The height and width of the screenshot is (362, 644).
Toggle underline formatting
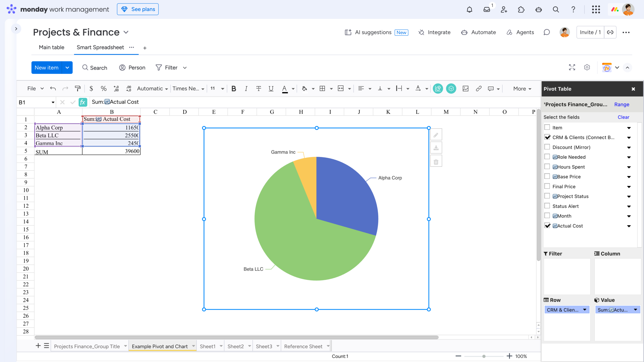[271, 88]
